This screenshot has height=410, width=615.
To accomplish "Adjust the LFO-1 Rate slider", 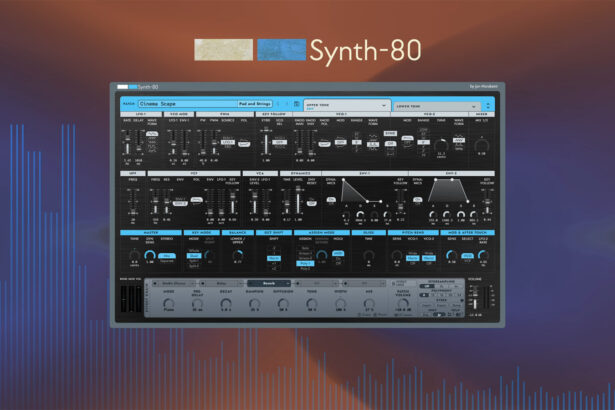I will (x=127, y=143).
